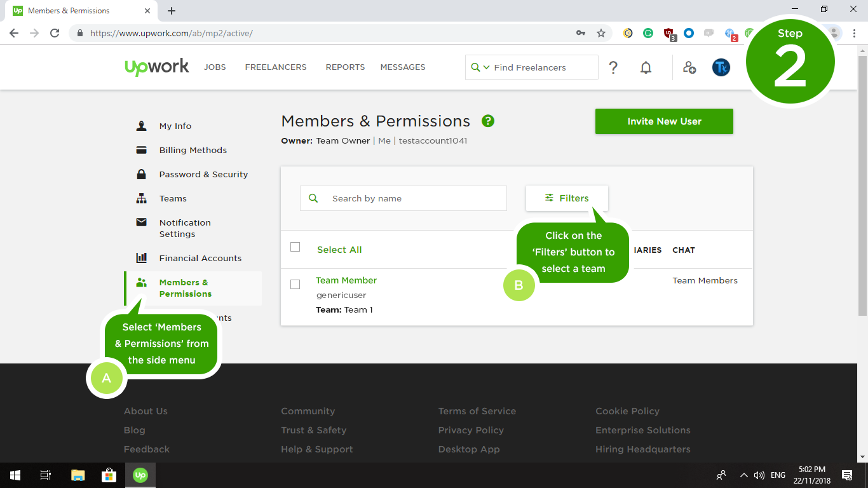Open the Filters dropdown button
Viewport: 868px width, 488px height.
pyautogui.click(x=567, y=198)
